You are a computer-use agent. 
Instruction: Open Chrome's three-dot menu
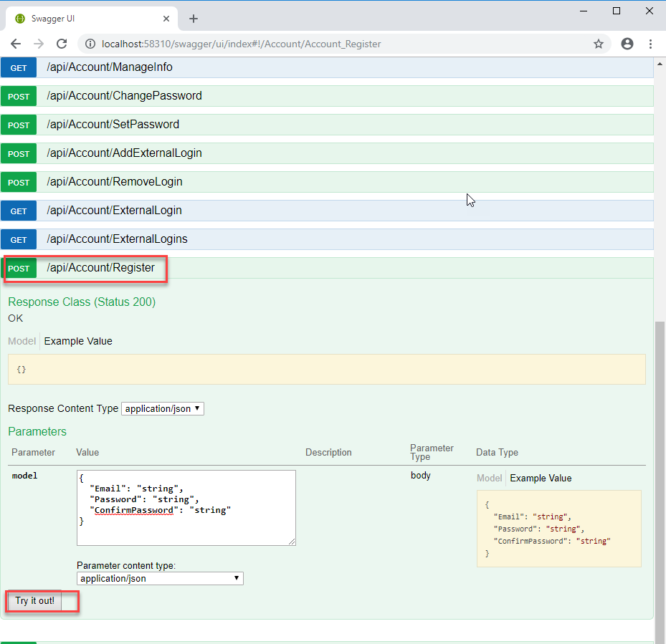tap(651, 44)
